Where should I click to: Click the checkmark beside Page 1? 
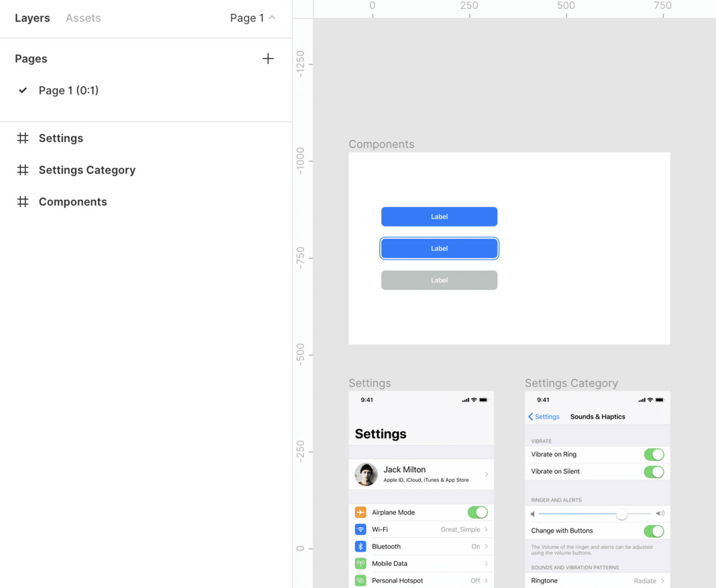coord(23,90)
